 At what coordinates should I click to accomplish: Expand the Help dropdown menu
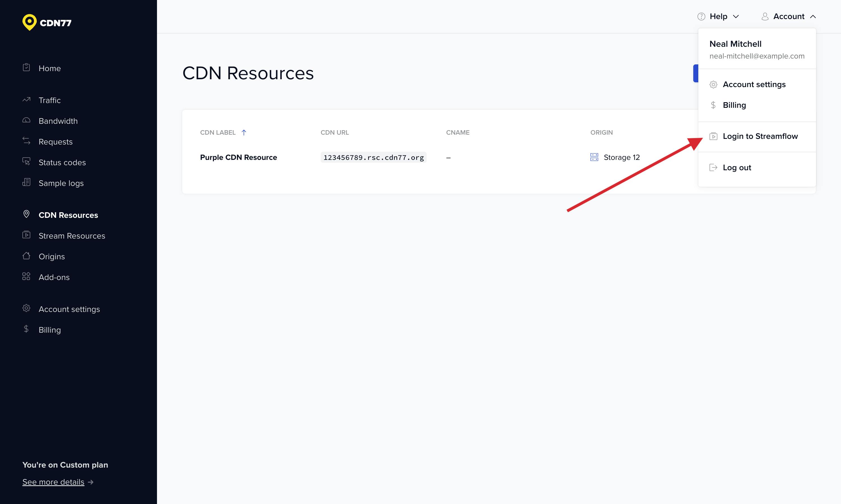click(718, 16)
